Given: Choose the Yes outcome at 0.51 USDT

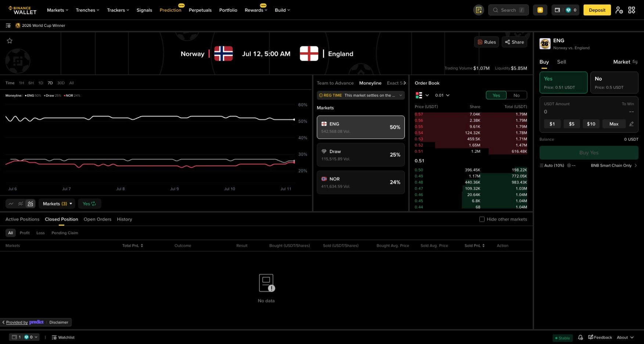Looking at the screenshot, I should [563, 83].
